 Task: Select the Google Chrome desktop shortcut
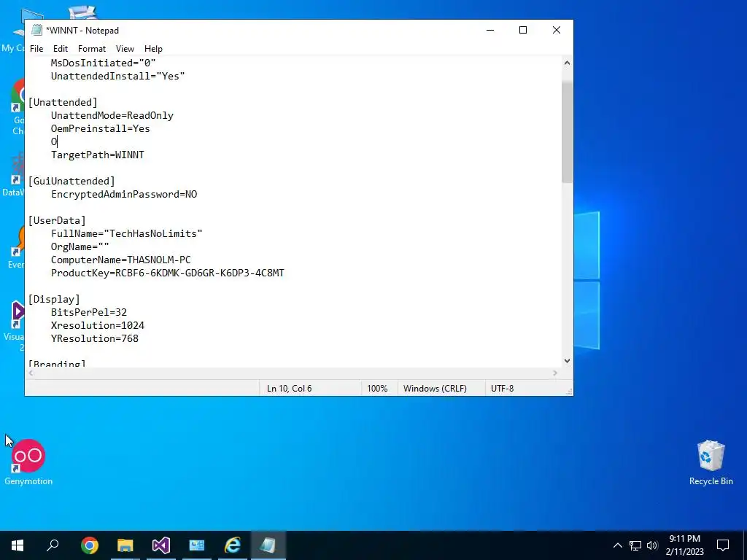click(x=18, y=108)
